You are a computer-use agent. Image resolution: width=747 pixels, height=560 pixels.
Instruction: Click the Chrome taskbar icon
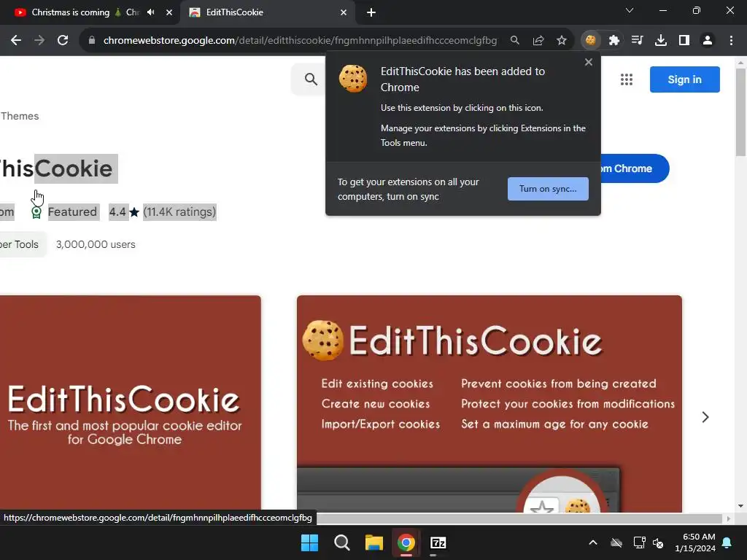(406, 542)
